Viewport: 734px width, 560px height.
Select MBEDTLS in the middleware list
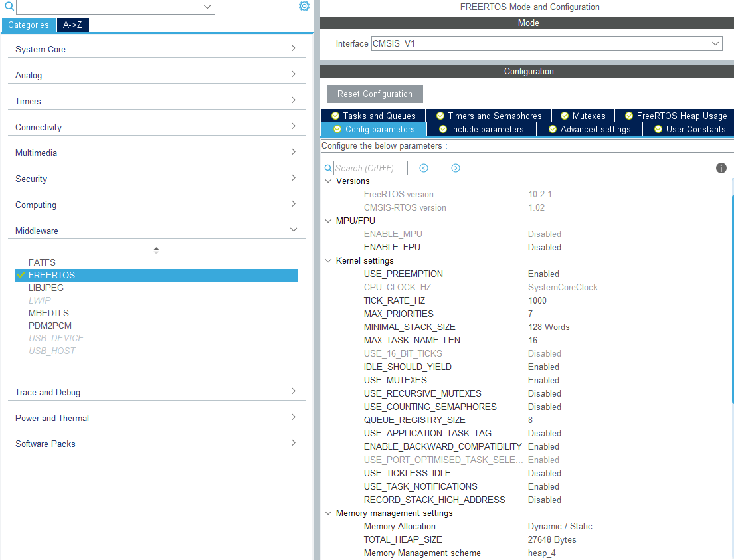pos(48,313)
